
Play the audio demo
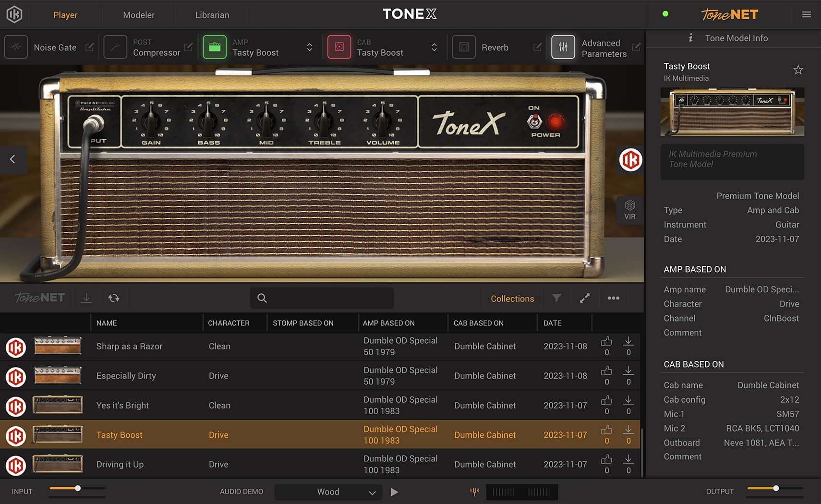(x=394, y=492)
